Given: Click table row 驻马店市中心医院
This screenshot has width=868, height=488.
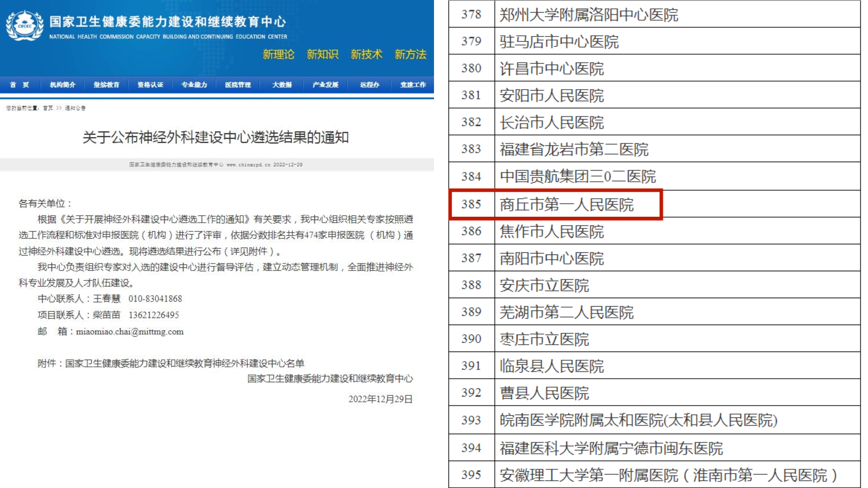Looking at the screenshot, I should click(654, 41).
